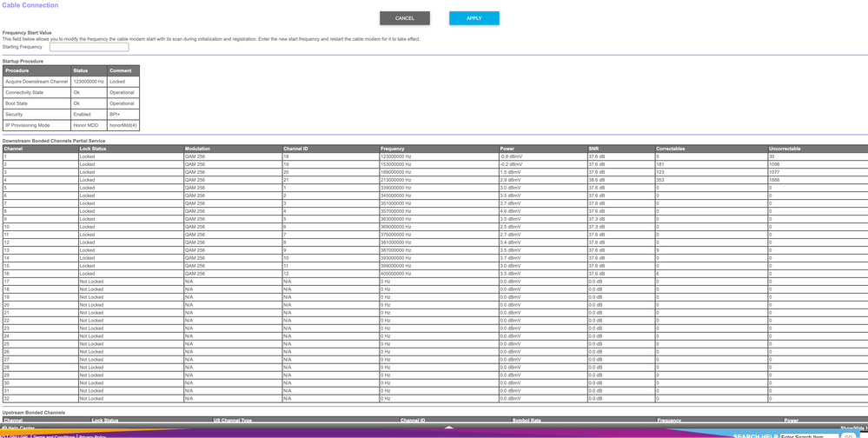Click the US Channel Type header
The height and width of the screenshot is (438, 868).
233,421
